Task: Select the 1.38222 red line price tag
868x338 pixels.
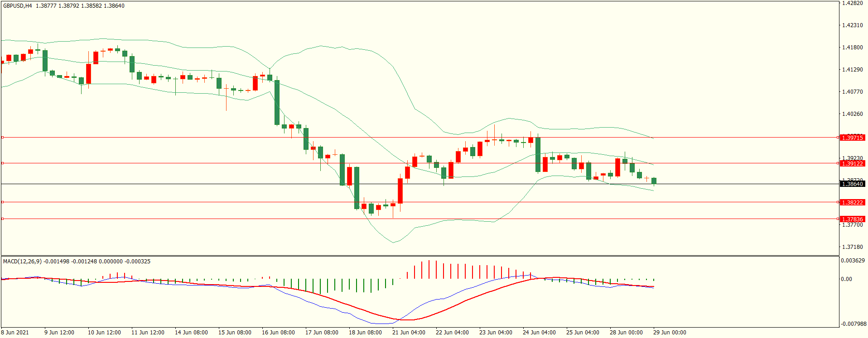Action: pos(852,202)
